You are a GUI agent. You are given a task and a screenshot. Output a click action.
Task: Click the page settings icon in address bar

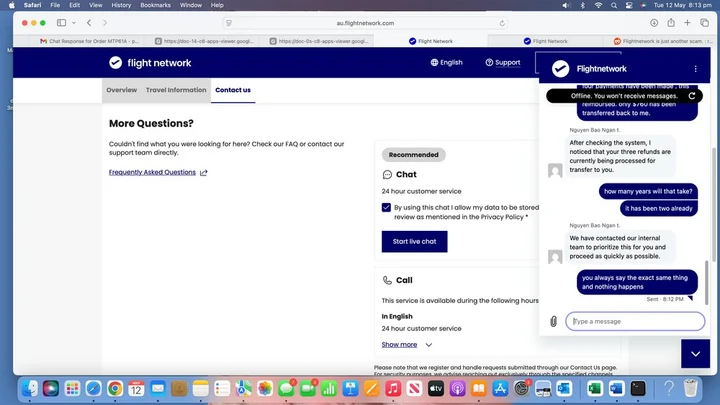click(229, 23)
